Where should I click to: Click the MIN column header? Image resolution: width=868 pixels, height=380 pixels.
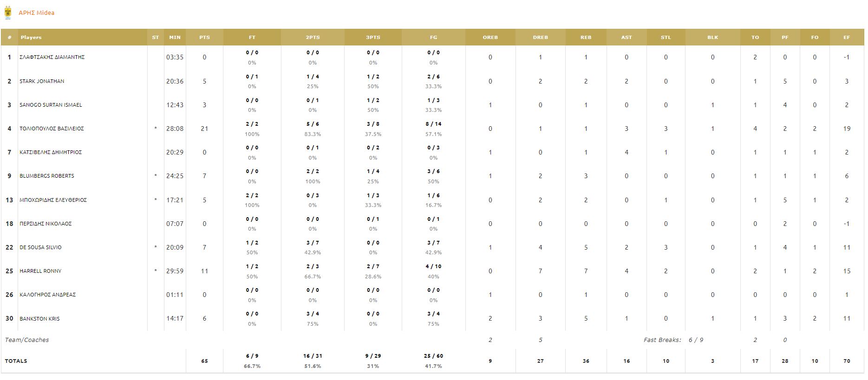(x=175, y=37)
